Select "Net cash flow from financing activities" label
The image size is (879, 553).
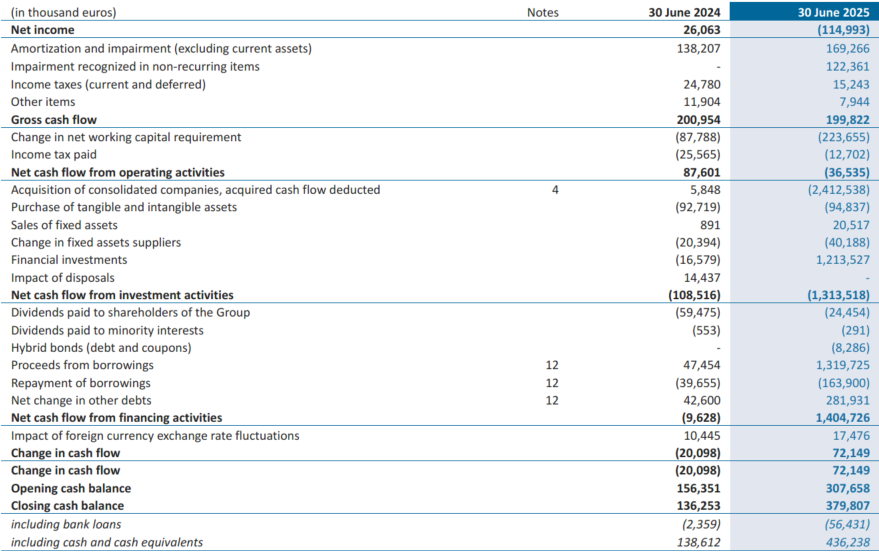click(116, 418)
